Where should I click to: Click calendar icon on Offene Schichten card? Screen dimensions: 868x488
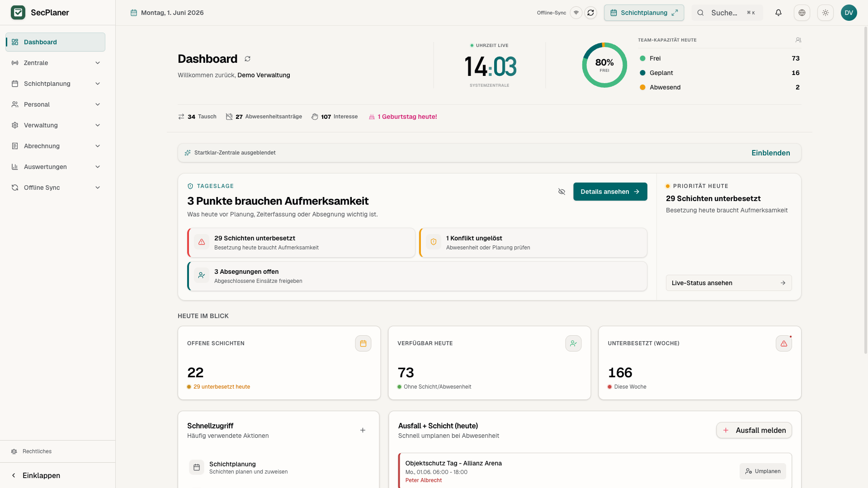click(x=363, y=343)
